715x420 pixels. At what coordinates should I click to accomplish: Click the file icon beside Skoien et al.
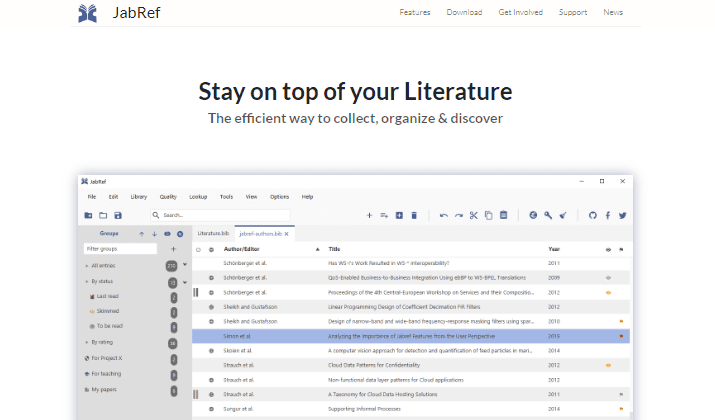coord(211,351)
